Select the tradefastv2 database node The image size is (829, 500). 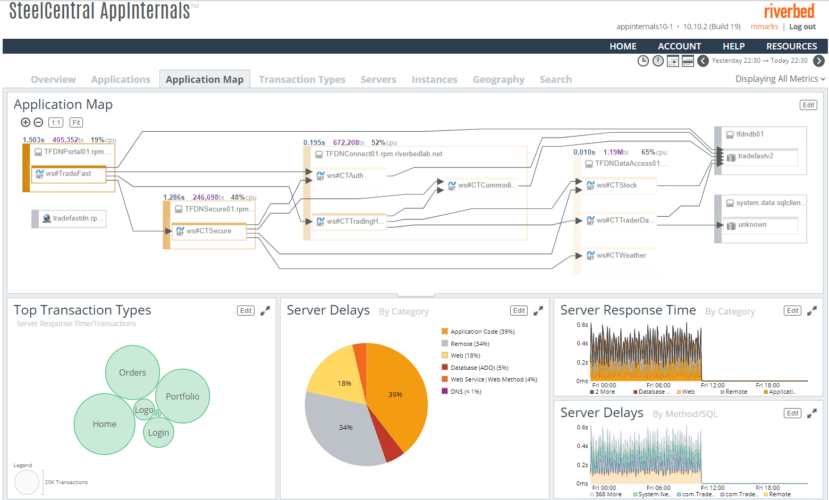click(760, 156)
